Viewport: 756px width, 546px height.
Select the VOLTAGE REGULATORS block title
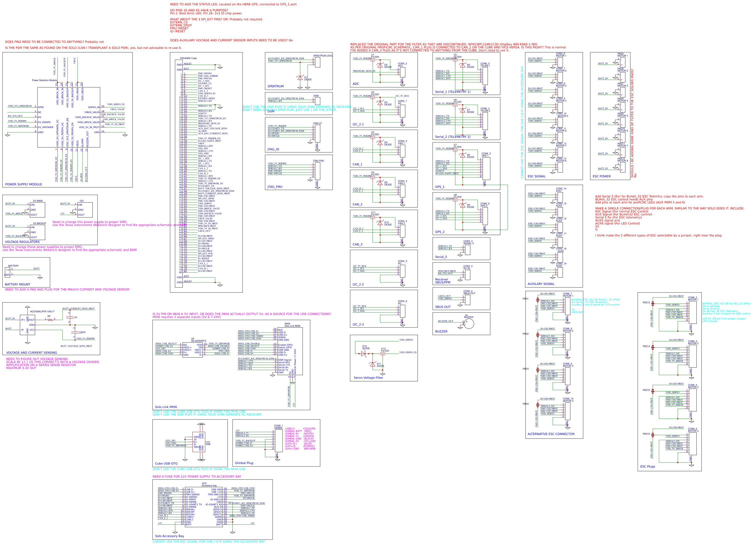point(22,242)
